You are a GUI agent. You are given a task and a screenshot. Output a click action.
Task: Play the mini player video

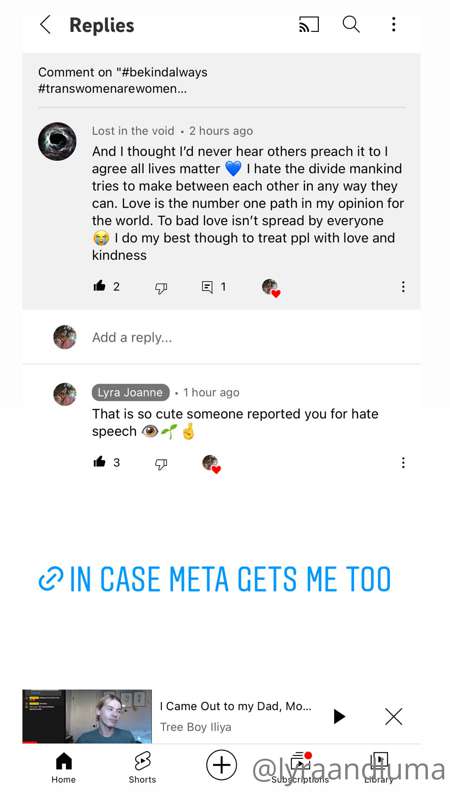tap(339, 716)
